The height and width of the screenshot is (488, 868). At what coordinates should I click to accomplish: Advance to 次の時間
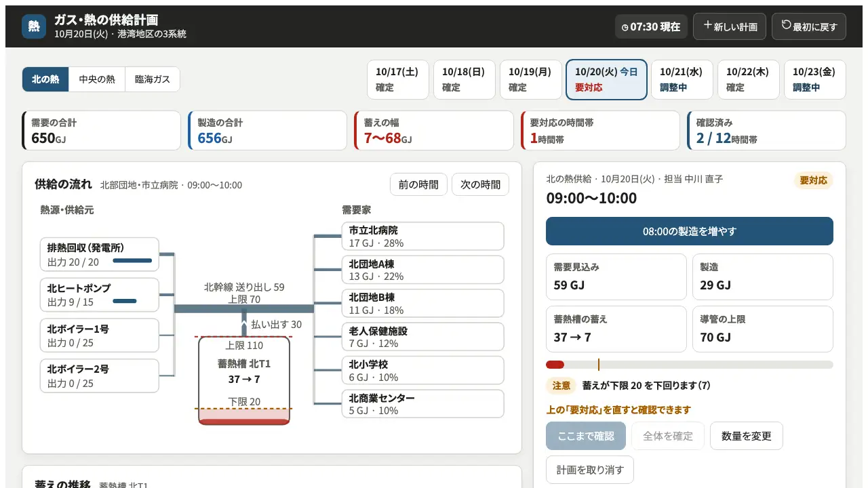480,184
